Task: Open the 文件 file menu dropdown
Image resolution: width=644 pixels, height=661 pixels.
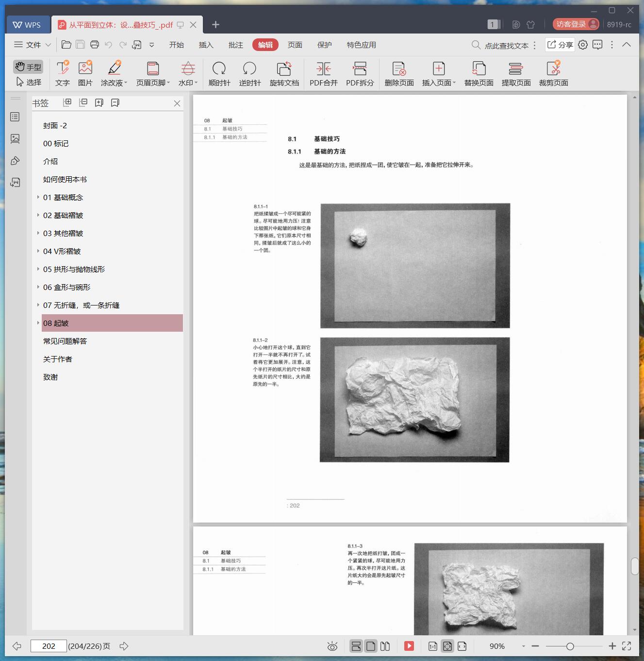Action: [33, 45]
